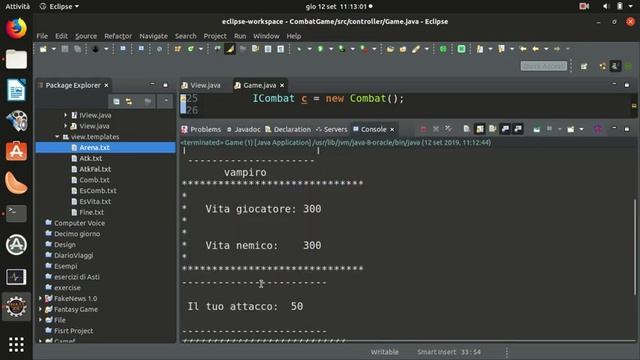Open the Run button dropdown arrow
The width and height of the screenshot is (640, 360).
click(331, 49)
